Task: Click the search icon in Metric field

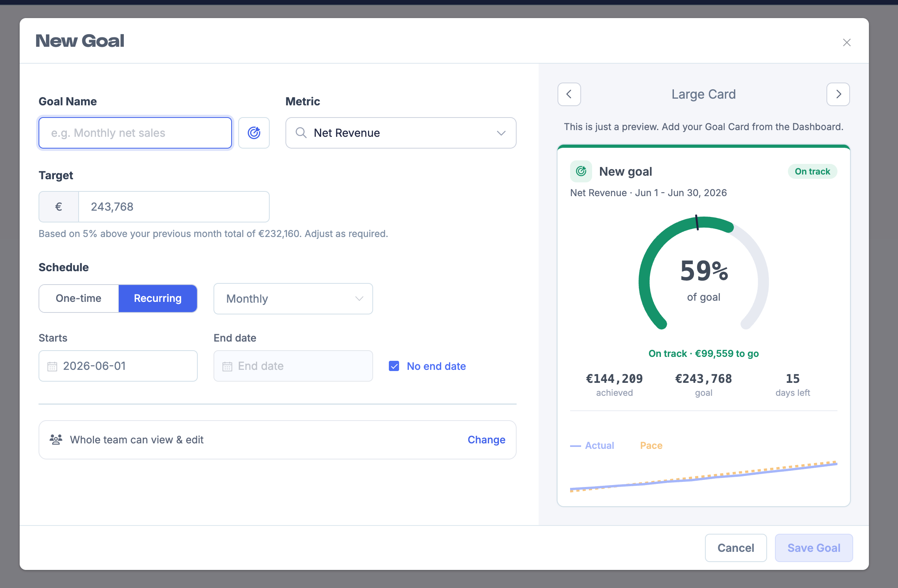Action: coord(301,133)
